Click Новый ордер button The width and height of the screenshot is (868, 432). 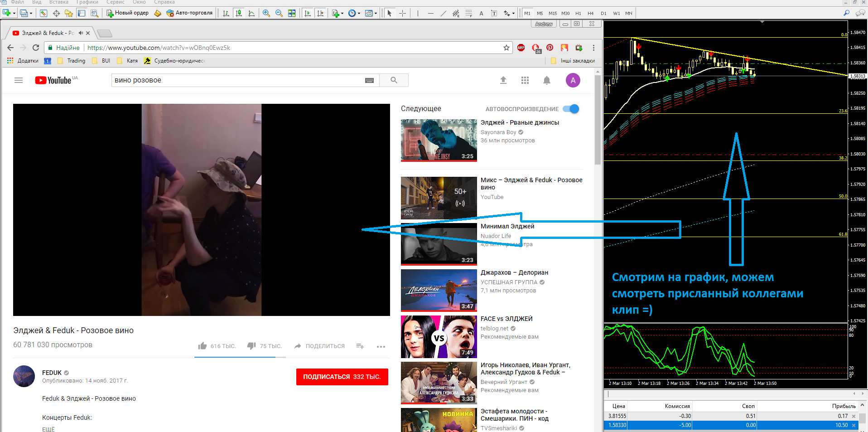[127, 13]
